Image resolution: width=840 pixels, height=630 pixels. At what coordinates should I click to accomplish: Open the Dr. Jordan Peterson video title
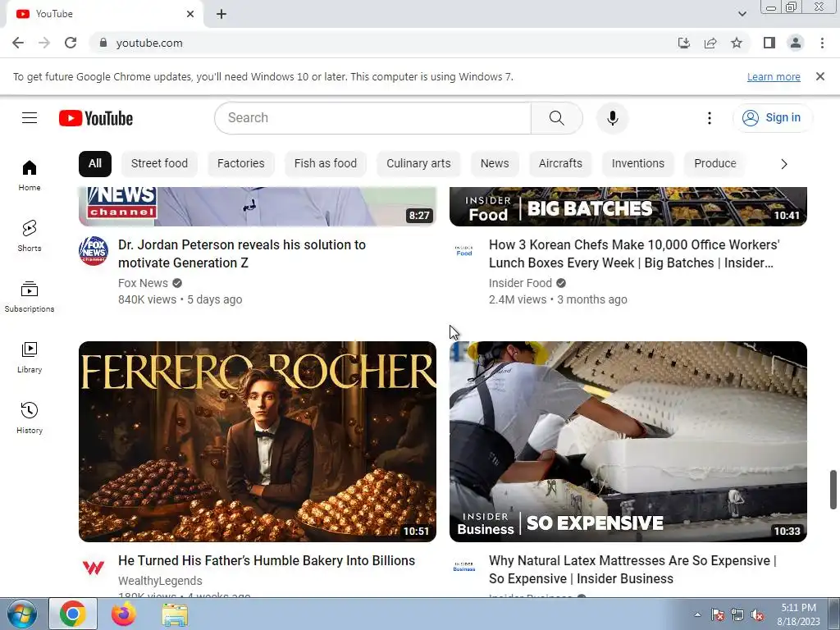point(242,254)
